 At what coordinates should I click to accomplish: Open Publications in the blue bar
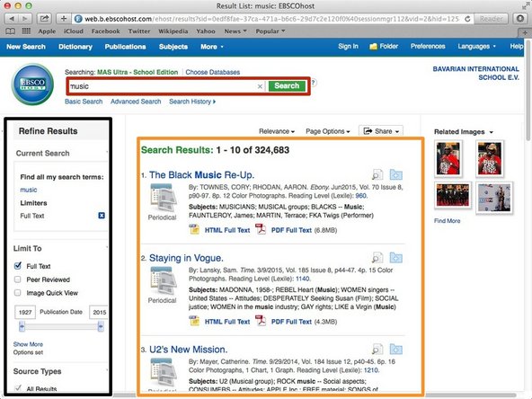point(125,47)
